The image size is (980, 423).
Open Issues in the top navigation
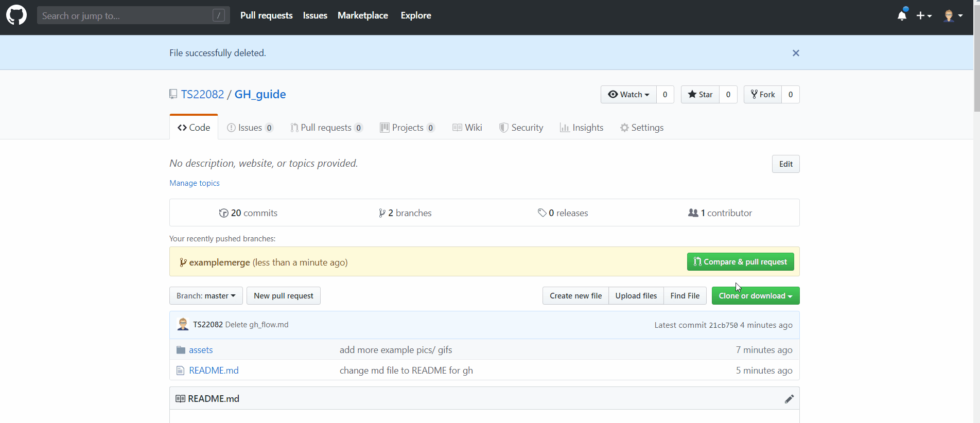point(315,15)
